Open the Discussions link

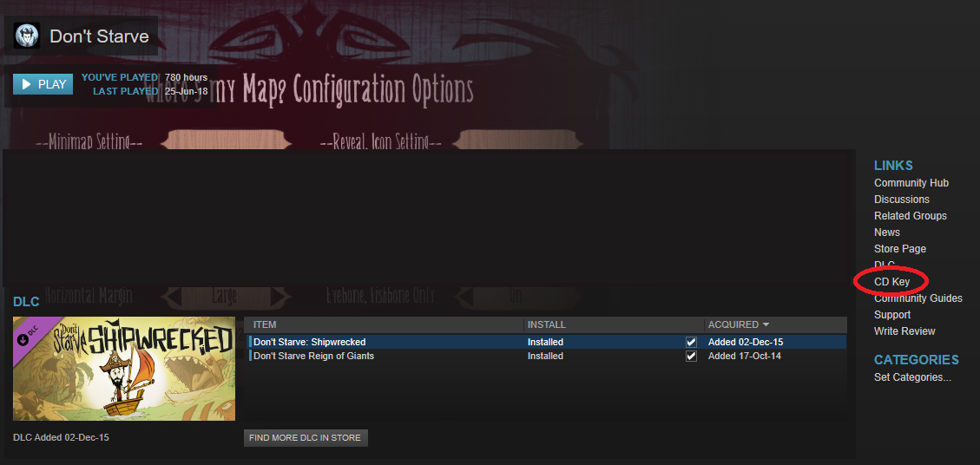click(902, 200)
